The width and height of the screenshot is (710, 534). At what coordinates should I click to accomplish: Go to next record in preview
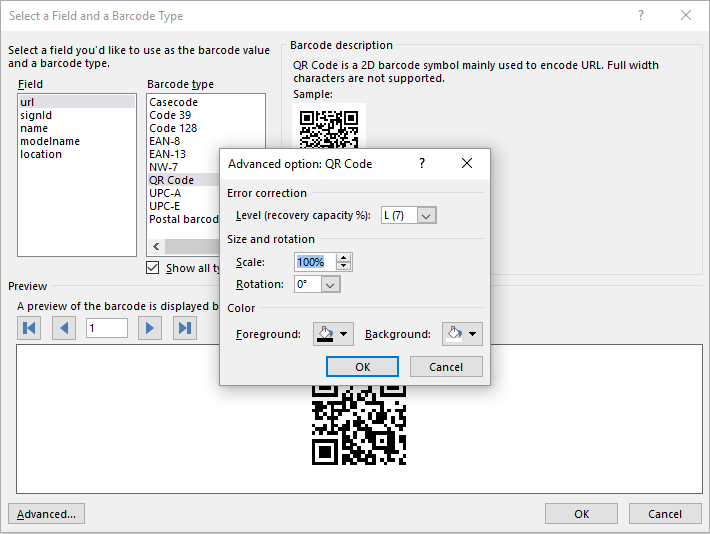point(149,328)
